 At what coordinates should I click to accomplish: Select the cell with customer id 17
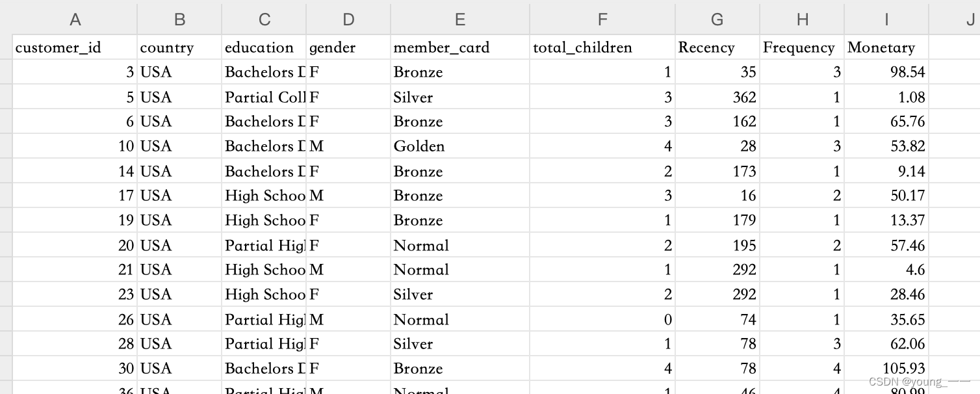click(75, 196)
